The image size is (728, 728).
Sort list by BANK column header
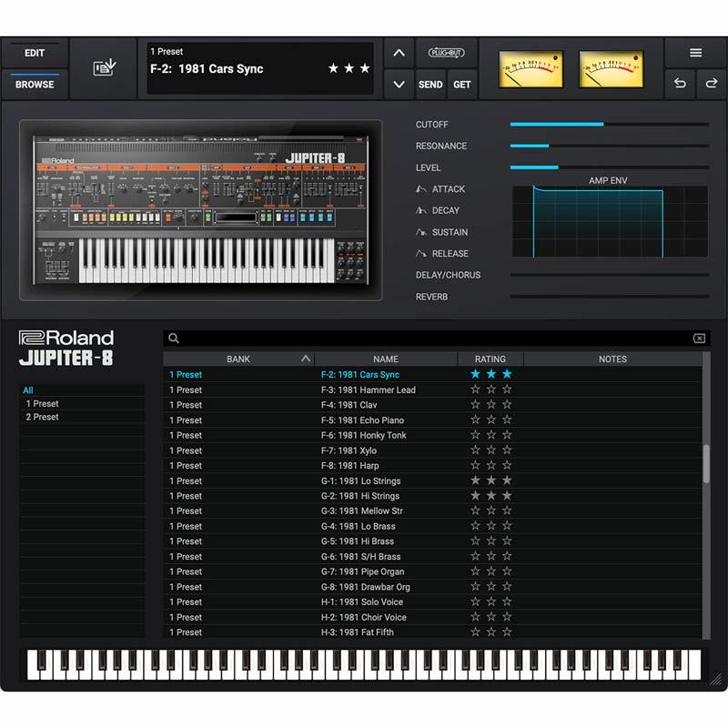click(x=238, y=359)
